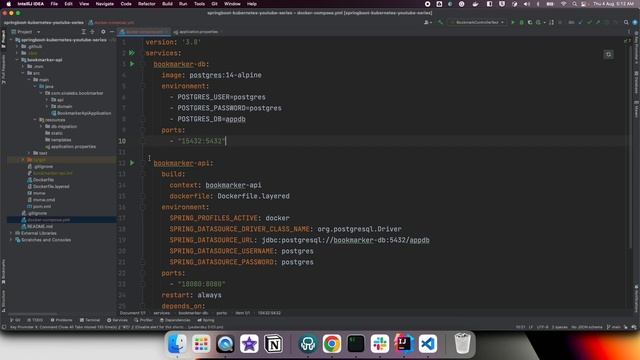Switch to the application.properties editor tab

click(196, 32)
